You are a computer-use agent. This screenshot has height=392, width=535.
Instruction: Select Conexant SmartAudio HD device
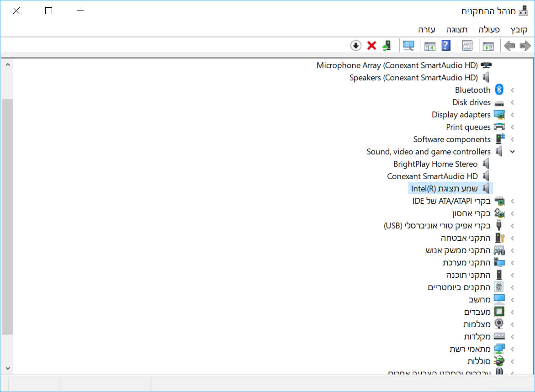click(432, 176)
